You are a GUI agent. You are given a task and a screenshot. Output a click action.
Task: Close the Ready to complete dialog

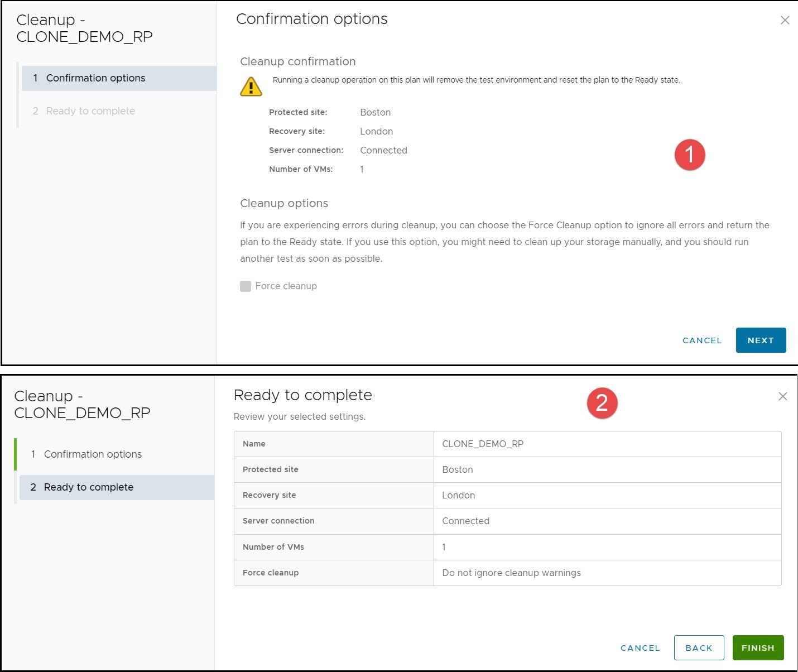point(782,396)
